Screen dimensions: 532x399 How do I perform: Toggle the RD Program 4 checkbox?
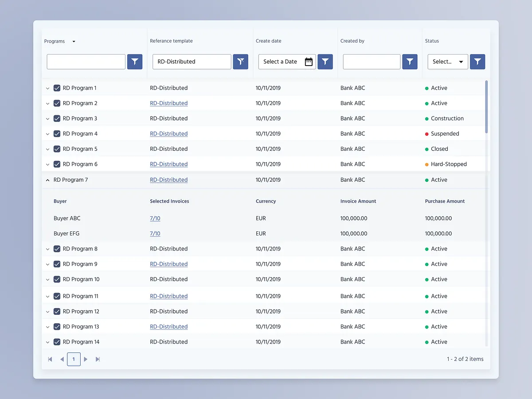point(57,133)
